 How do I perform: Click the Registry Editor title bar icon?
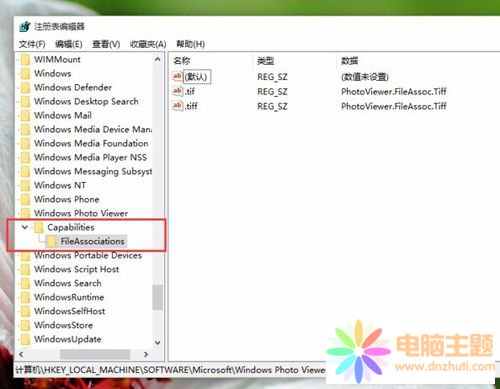click(25, 26)
